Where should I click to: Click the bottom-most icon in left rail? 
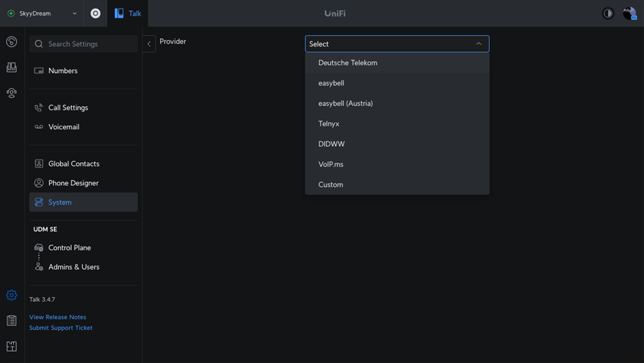[x=11, y=347]
